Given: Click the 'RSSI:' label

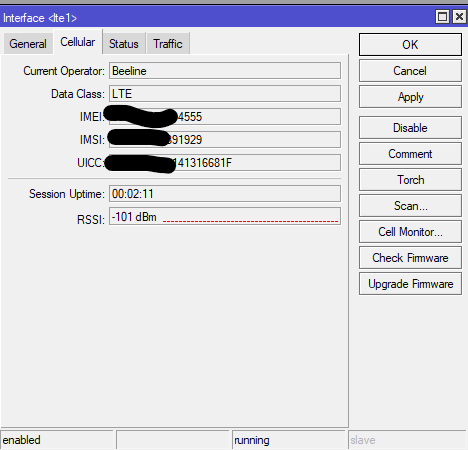Looking at the screenshot, I should click(x=91, y=220).
